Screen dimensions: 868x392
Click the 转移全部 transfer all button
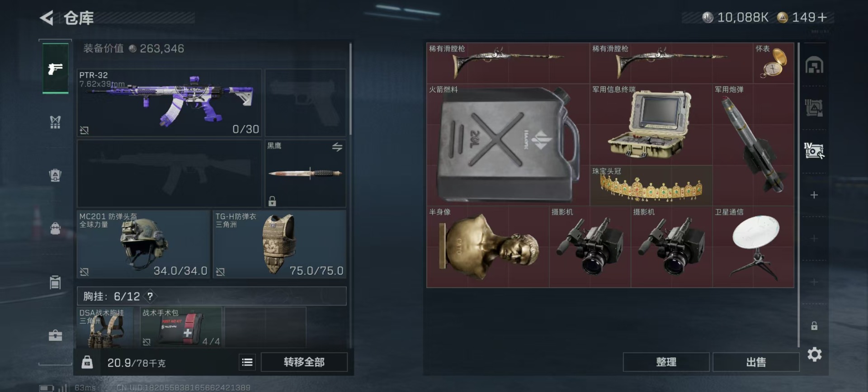tap(304, 362)
